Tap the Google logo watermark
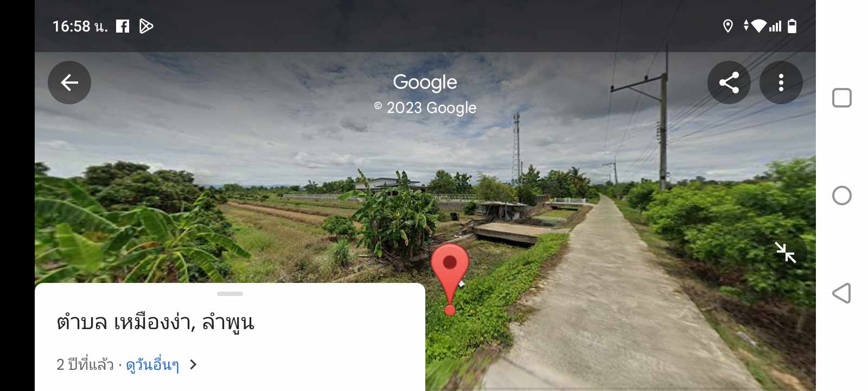 coord(425,83)
